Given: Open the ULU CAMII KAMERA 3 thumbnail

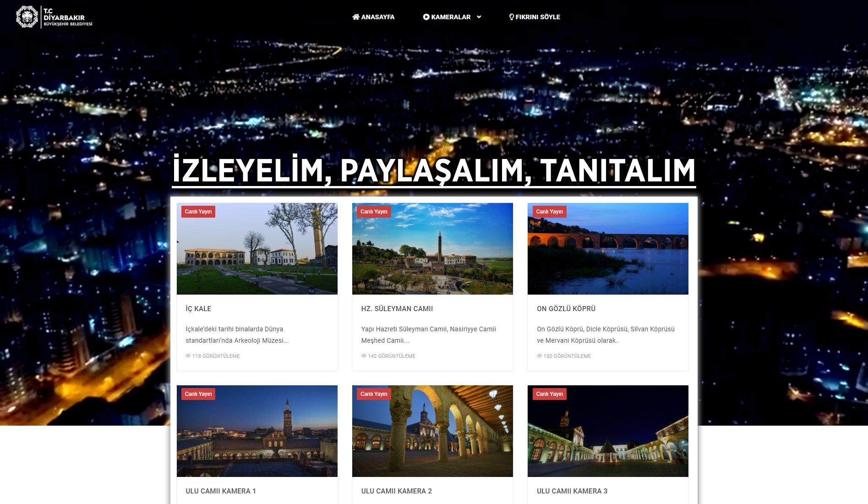Looking at the screenshot, I should pos(608,431).
